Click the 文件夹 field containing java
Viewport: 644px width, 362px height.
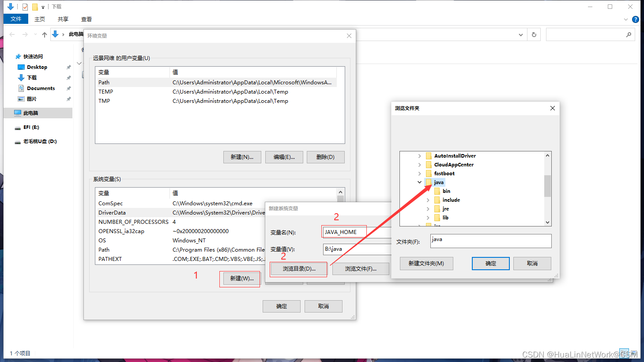point(491,241)
